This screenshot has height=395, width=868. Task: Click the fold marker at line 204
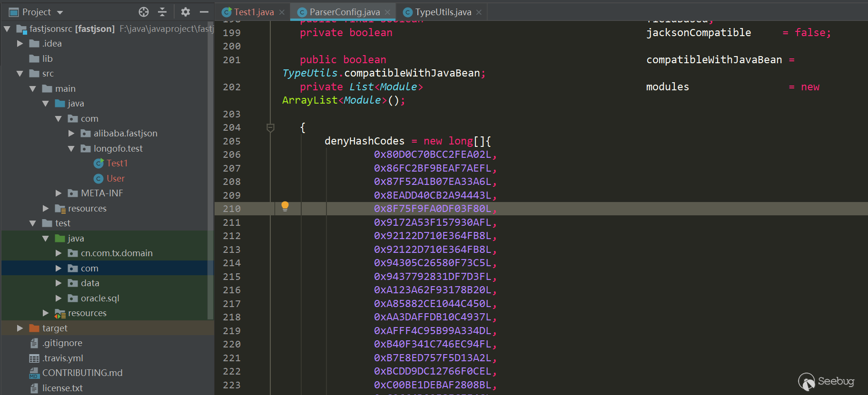pos(270,127)
